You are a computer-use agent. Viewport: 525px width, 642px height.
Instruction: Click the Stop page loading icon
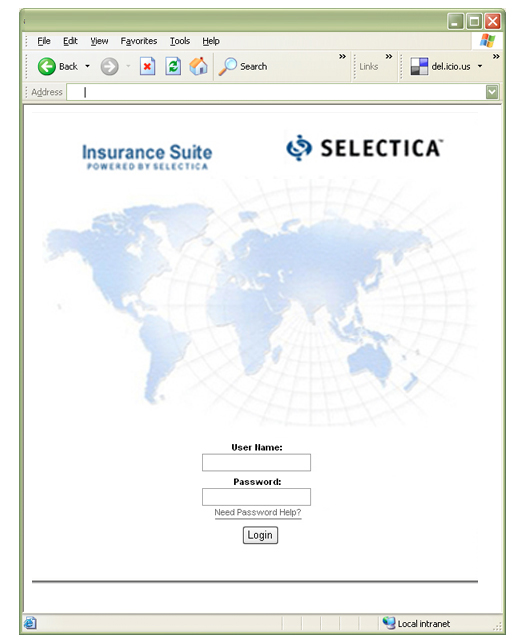tap(147, 66)
